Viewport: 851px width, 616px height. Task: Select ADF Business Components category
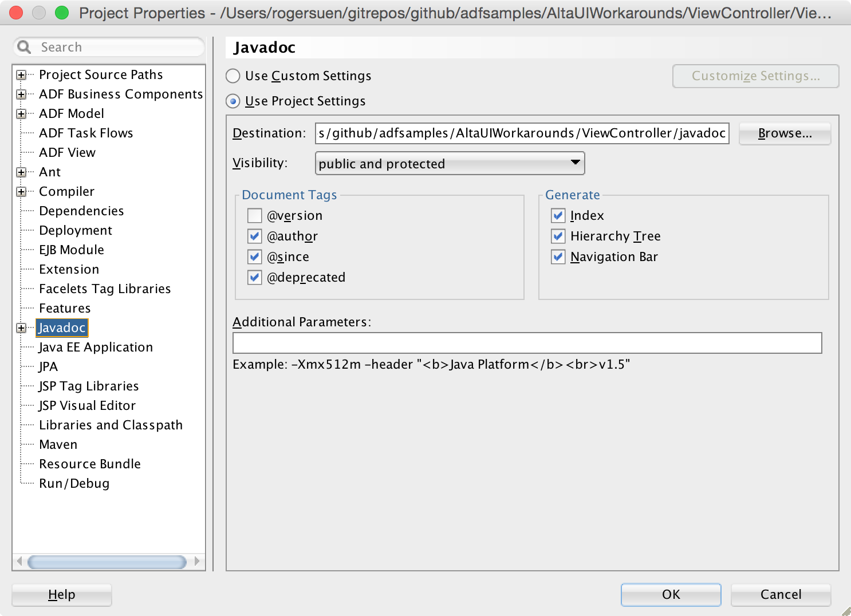121,94
